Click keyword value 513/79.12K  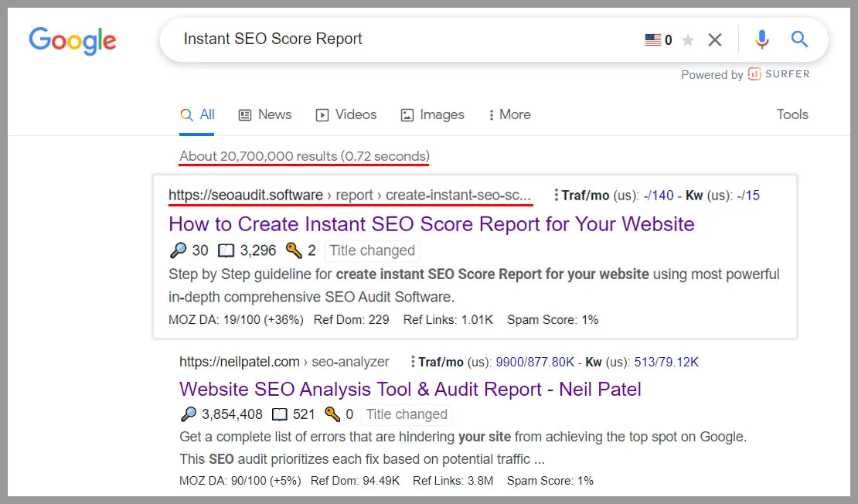[x=666, y=363]
